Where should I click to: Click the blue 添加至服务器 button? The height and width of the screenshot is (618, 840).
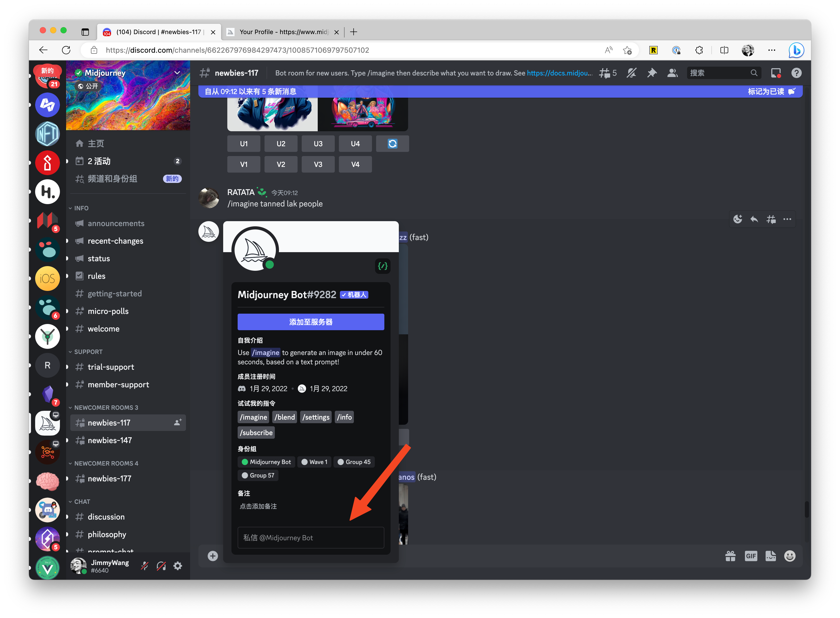(311, 322)
